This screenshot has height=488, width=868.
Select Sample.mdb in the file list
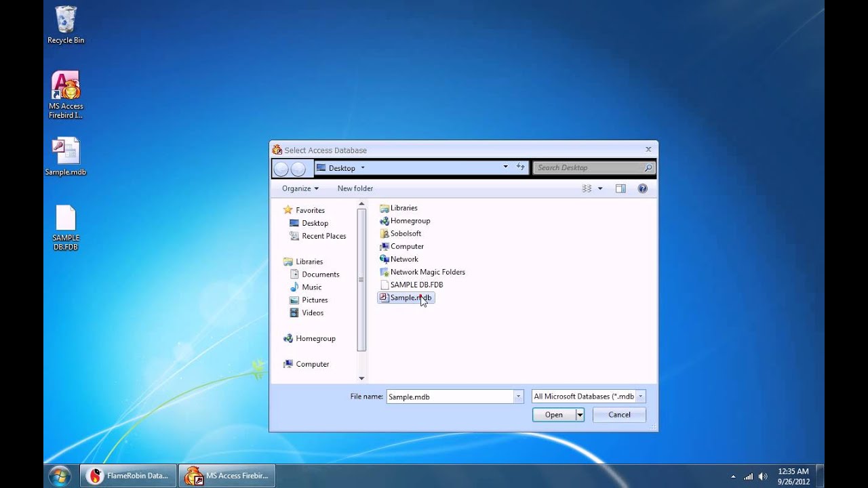click(406, 298)
